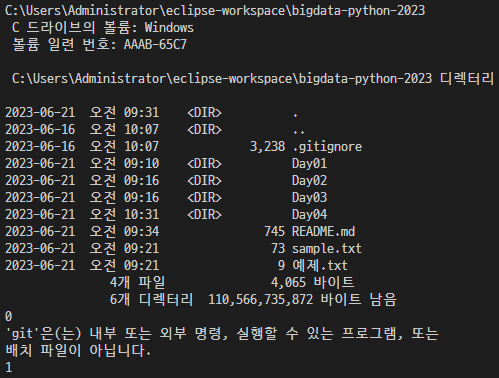Click the 110,566,735,872 free bytes value
Image resolution: width=499 pixels, height=378 pixels.
[x=261, y=300]
